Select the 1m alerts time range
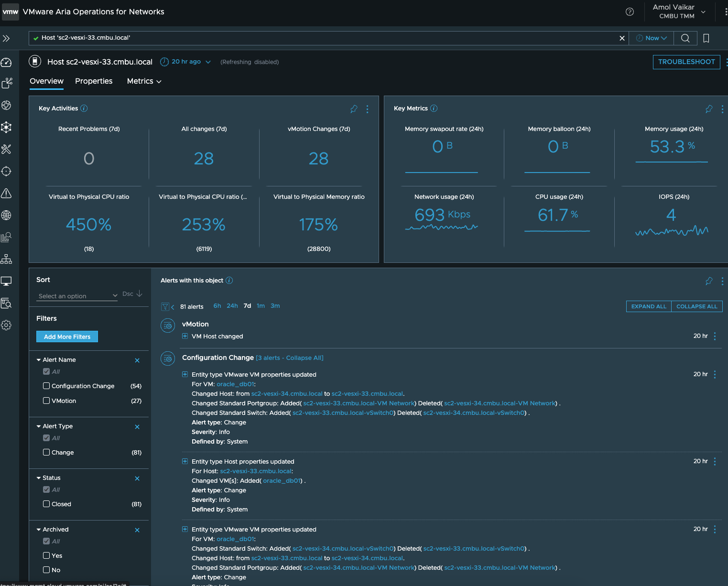The image size is (728, 586). tap(261, 306)
